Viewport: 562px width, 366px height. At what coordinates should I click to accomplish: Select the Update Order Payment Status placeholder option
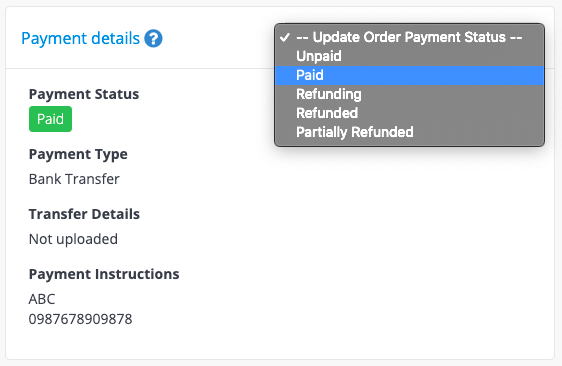(x=409, y=37)
